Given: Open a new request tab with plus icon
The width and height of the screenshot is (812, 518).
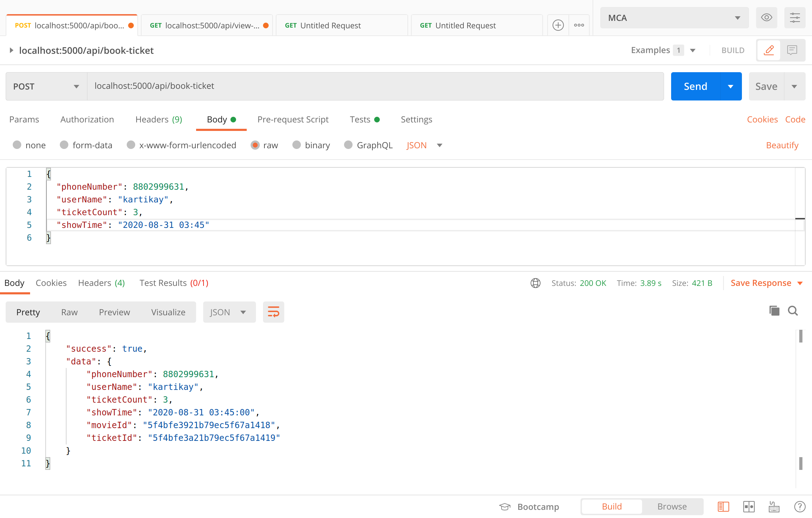Looking at the screenshot, I should pos(558,25).
